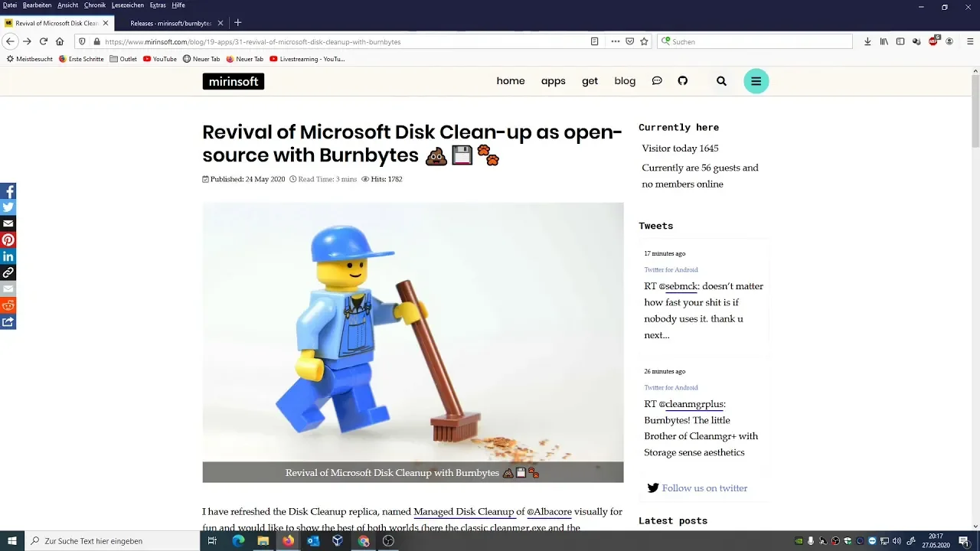980x551 pixels.
Task: Open the GitHub icon in site navigation
Action: tap(683, 81)
